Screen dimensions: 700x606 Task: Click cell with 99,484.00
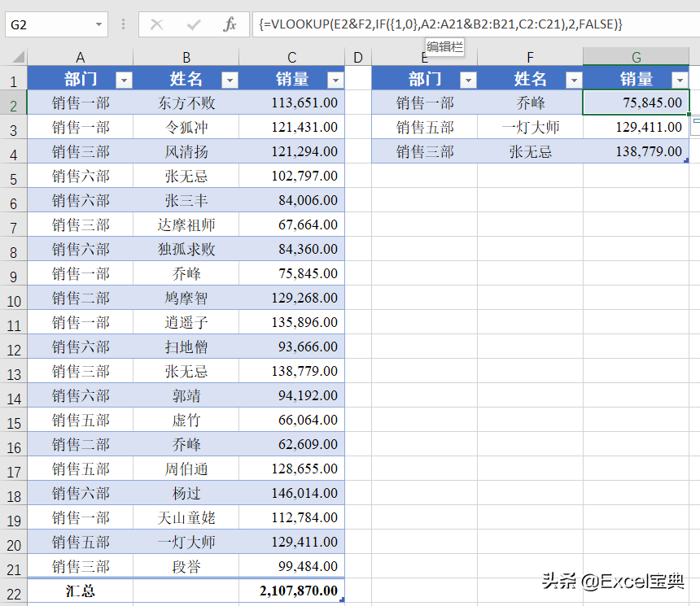pos(292,567)
